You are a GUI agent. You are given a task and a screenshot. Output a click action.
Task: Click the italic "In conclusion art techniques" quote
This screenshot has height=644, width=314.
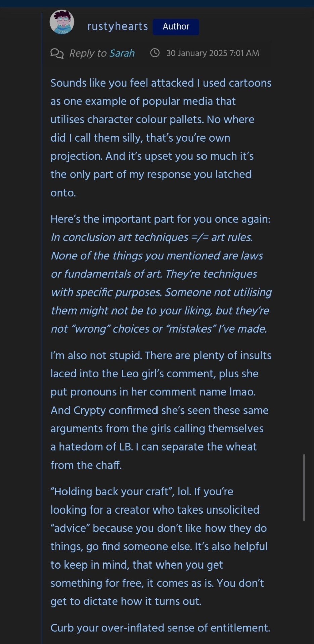[x=161, y=283]
